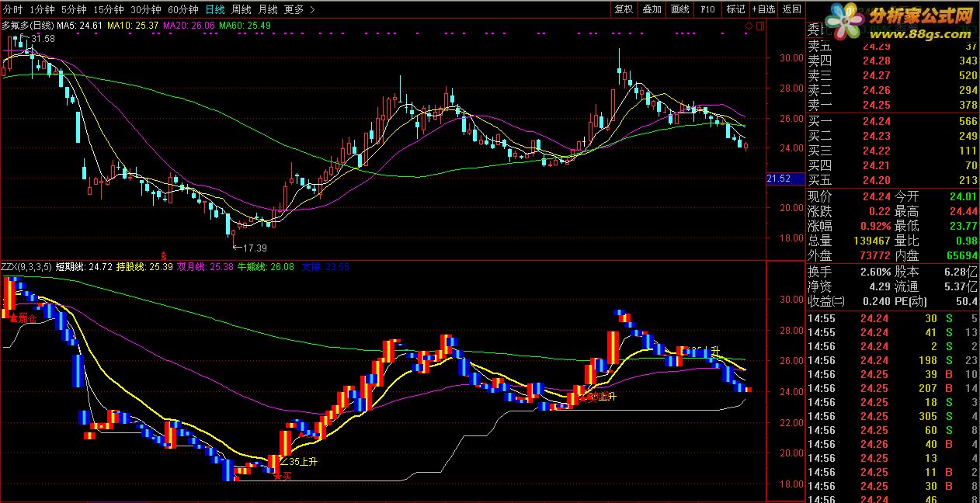The height and width of the screenshot is (503, 980).
Task: Switch to the 分时 intraday tab
Action: click(12, 9)
